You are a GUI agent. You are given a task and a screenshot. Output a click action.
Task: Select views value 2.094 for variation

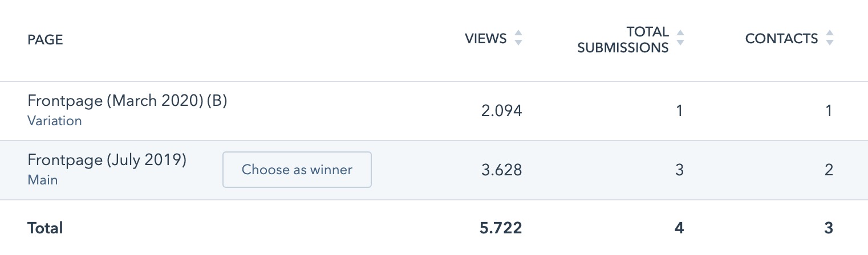pos(501,111)
